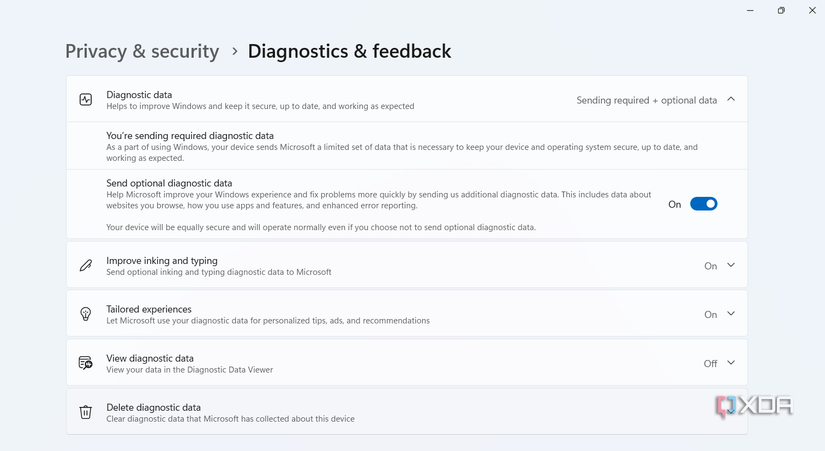
Task: Click the Tailored experiences lightbulb icon
Action: (86, 314)
